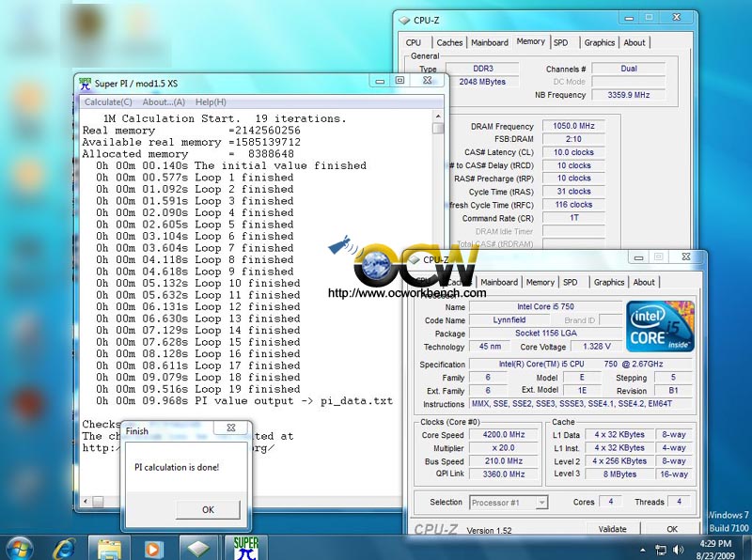
Task: Switch to Graphics tab in front CPU-Z
Action: click(x=609, y=283)
